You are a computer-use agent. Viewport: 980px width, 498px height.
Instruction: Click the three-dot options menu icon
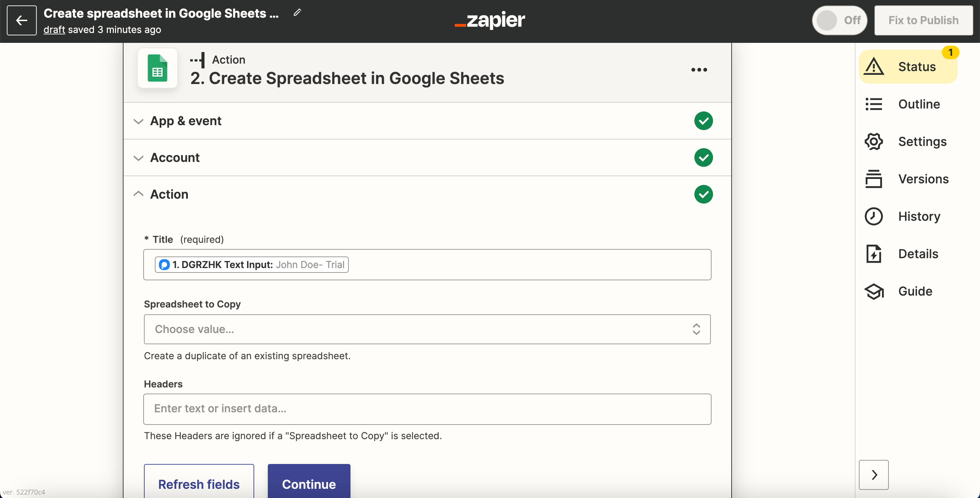click(699, 69)
